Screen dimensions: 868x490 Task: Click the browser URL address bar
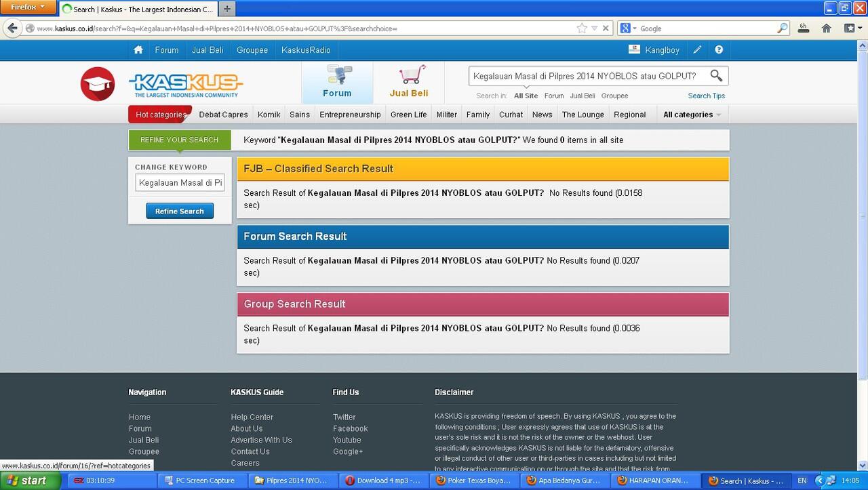tap(305, 28)
